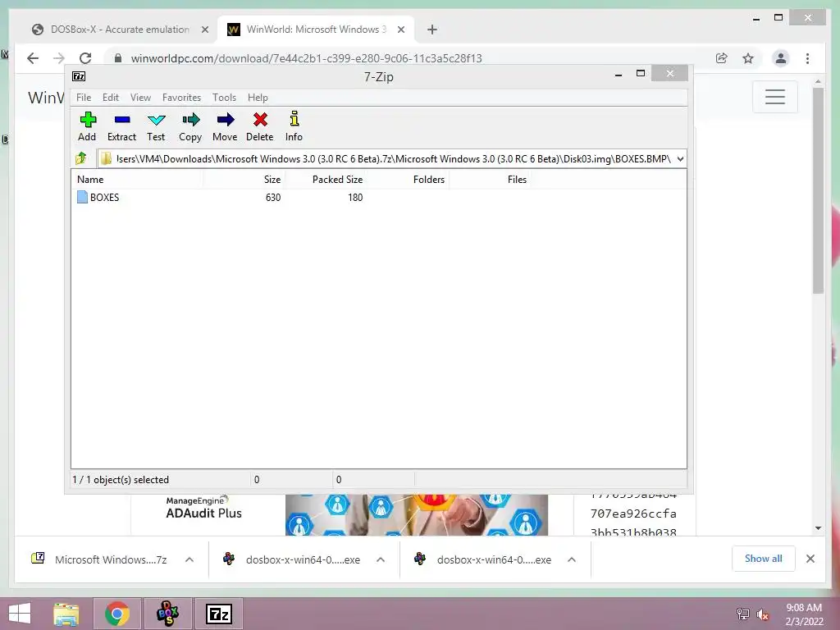Click the ManageEngine ADAudit Plus ad
Screen dimensions: 840x630
pos(340,514)
